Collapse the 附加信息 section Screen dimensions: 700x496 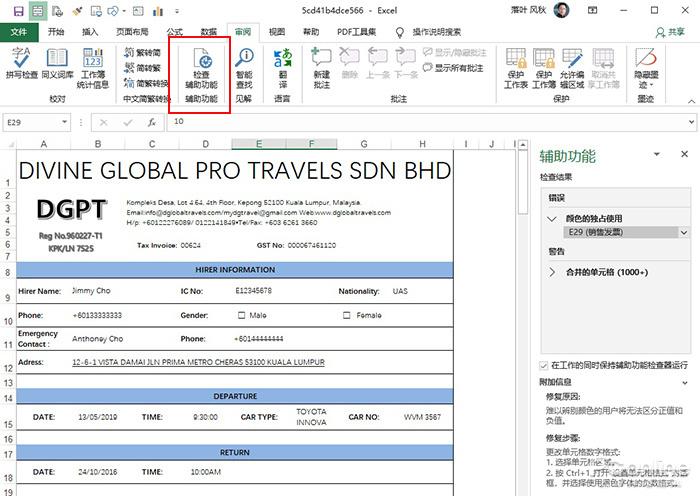685,383
